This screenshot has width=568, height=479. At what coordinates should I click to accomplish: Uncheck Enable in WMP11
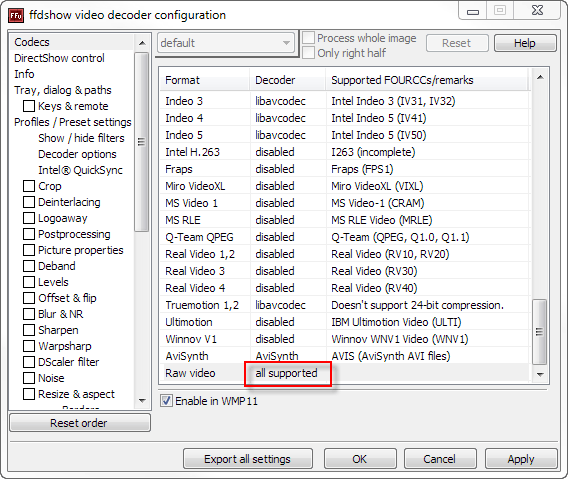click(167, 401)
